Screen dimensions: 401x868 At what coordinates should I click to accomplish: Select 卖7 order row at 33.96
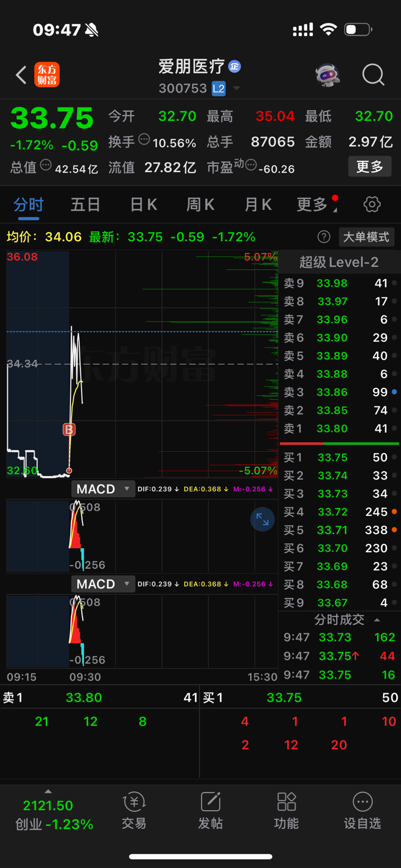tap(339, 319)
